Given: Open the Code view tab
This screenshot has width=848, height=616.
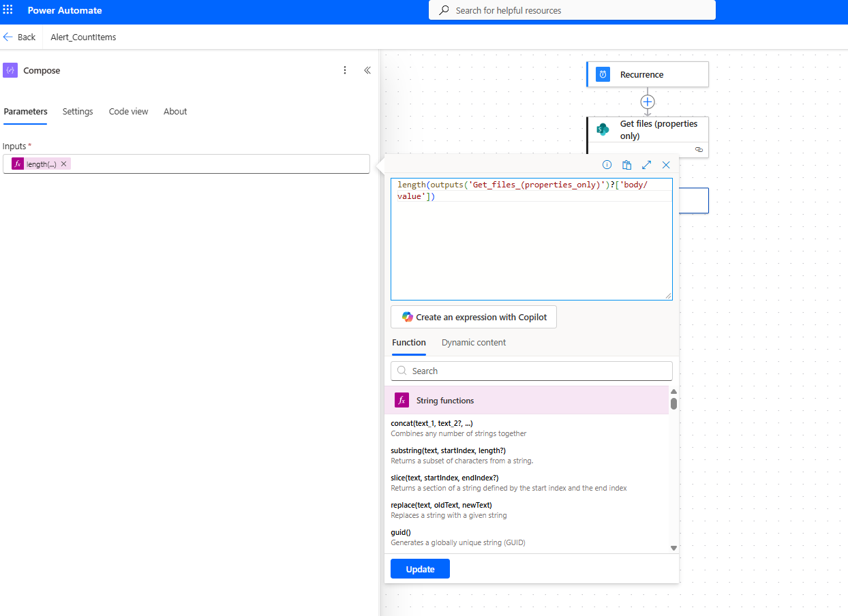Looking at the screenshot, I should point(128,112).
